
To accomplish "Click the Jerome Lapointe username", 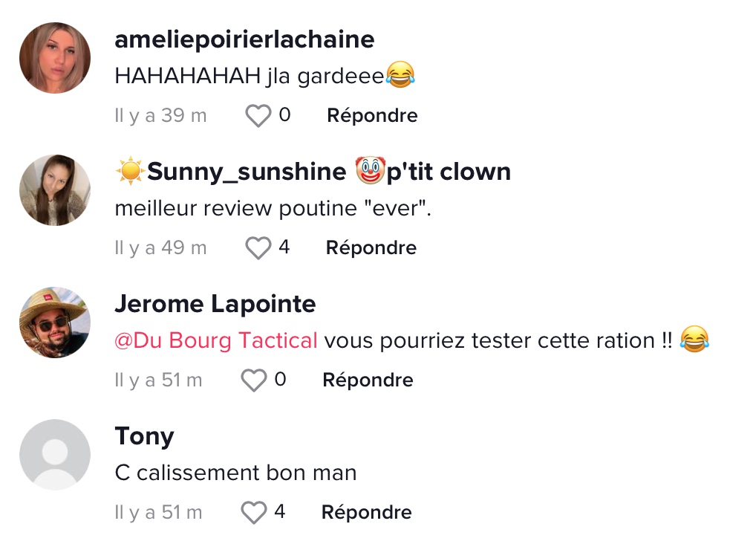I will tap(215, 304).
